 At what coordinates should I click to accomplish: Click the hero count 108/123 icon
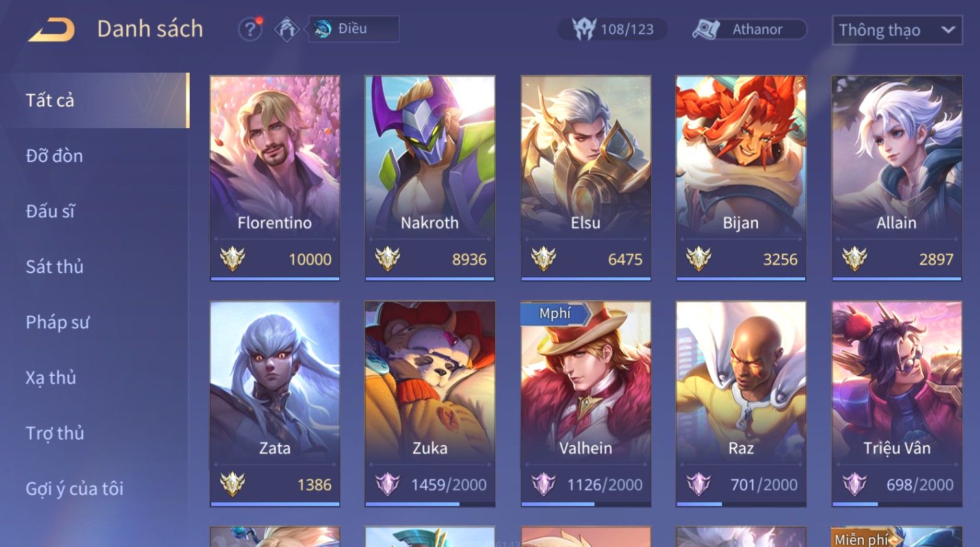pos(584,29)
